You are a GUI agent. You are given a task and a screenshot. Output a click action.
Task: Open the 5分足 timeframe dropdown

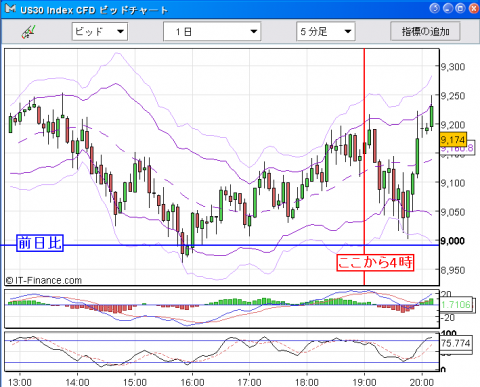[x=326, y=32]
